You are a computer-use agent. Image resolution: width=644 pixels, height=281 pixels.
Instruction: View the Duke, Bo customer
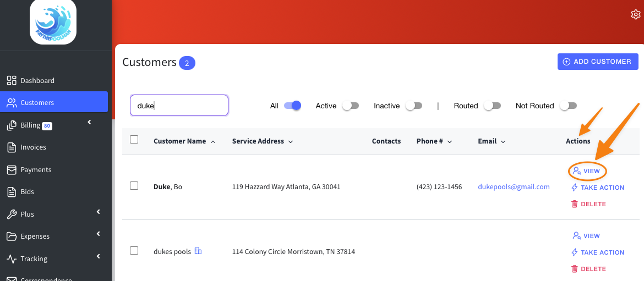coord(587,171)
